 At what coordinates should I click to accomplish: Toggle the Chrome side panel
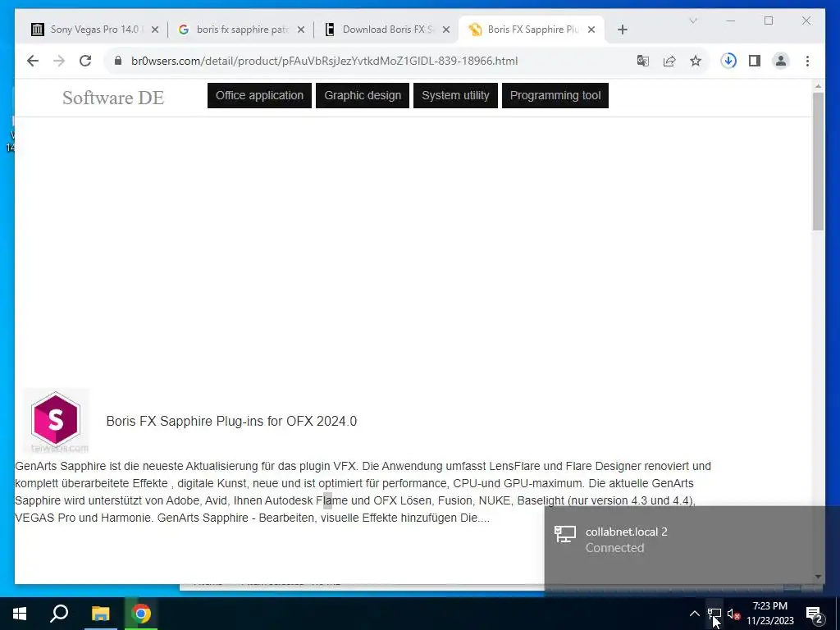pyautogui.click(x=755, y=61)
